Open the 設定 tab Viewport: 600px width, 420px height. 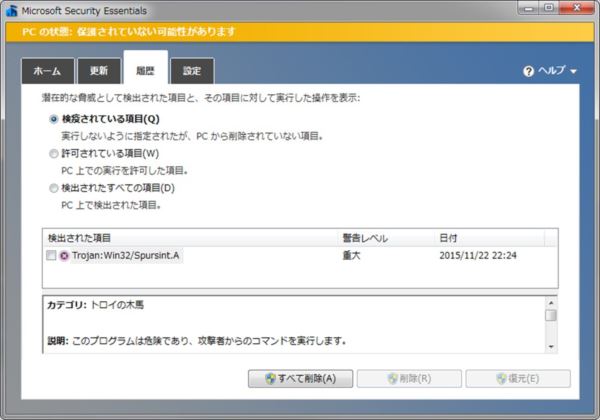(x=192, y=71)
